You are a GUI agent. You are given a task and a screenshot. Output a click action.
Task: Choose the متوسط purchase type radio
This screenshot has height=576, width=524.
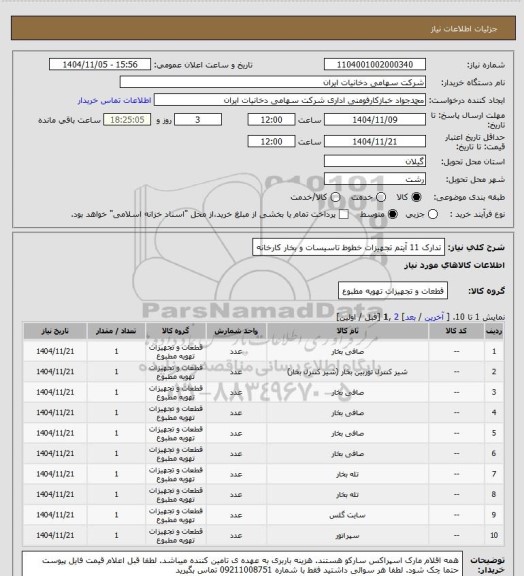point(393,214)
